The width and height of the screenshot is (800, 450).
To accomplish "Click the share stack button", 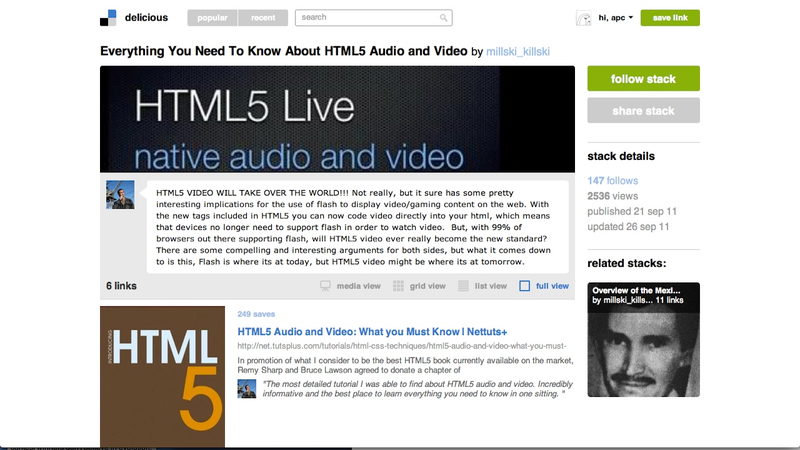I will (x=643, y=110).
